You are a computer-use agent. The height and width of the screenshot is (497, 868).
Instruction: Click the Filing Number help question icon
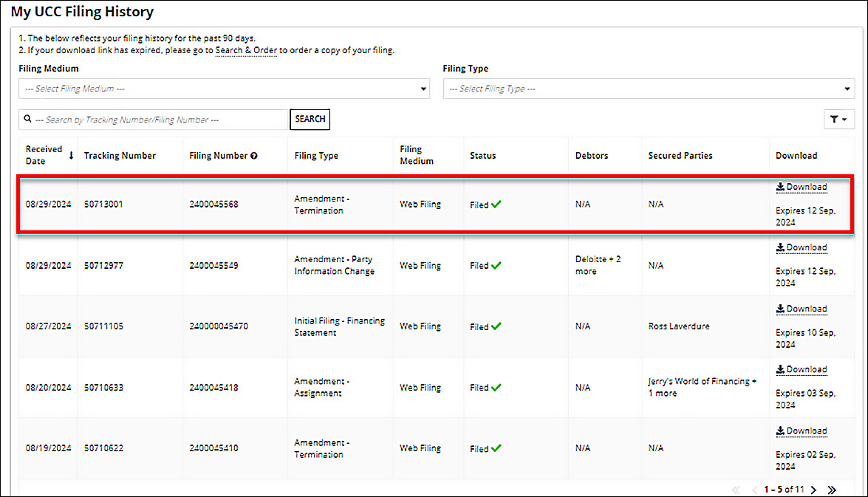[254, 156]
